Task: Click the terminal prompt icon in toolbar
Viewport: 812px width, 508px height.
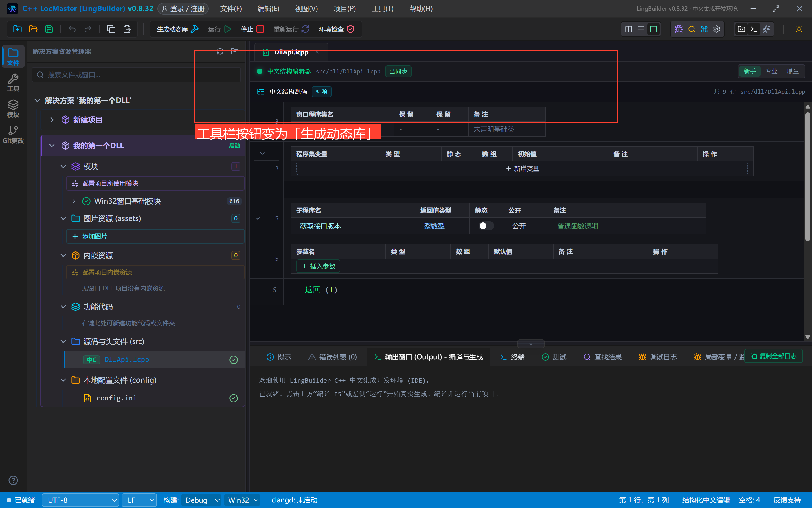Action: 754,29
